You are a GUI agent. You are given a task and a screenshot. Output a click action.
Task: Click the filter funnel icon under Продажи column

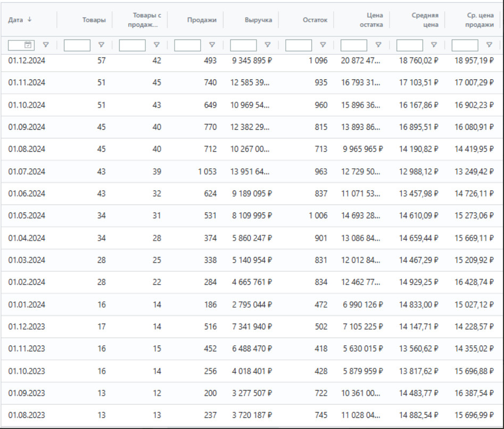coord(212,45)
